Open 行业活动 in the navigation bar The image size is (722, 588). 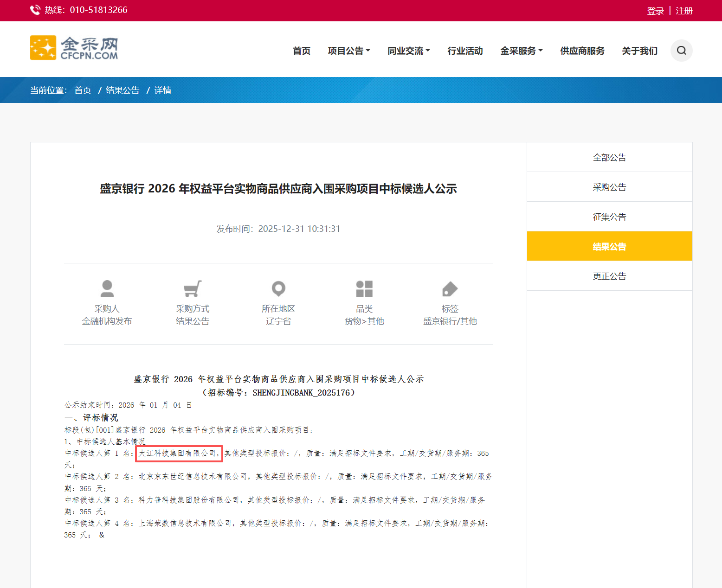[465, 51]
